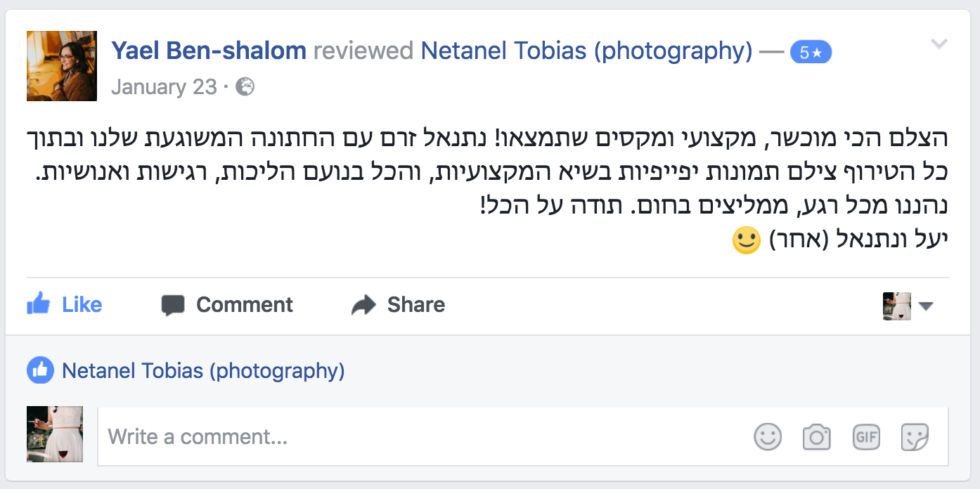980x489 pixels.
Task: Click the blue like reaction icon
Action: click(x=41, y=370)
